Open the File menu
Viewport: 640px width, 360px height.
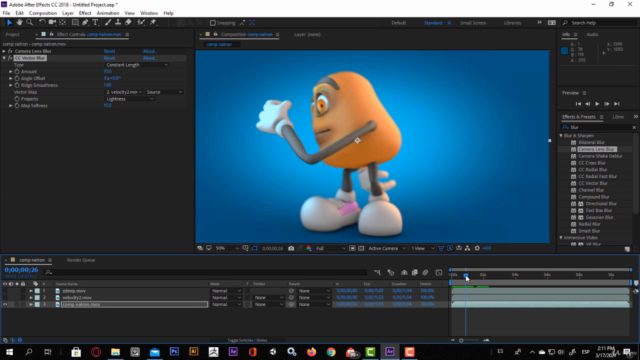[x=6, y=13]
